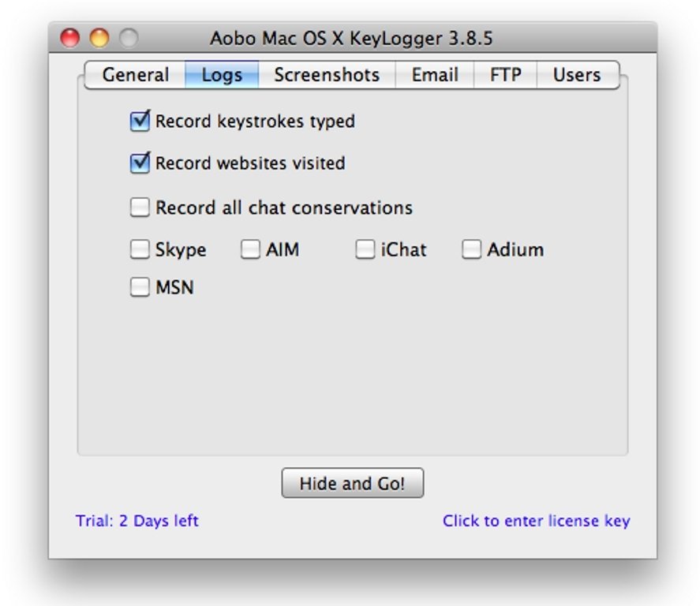Disable Record websites visited checkbox

140,163
